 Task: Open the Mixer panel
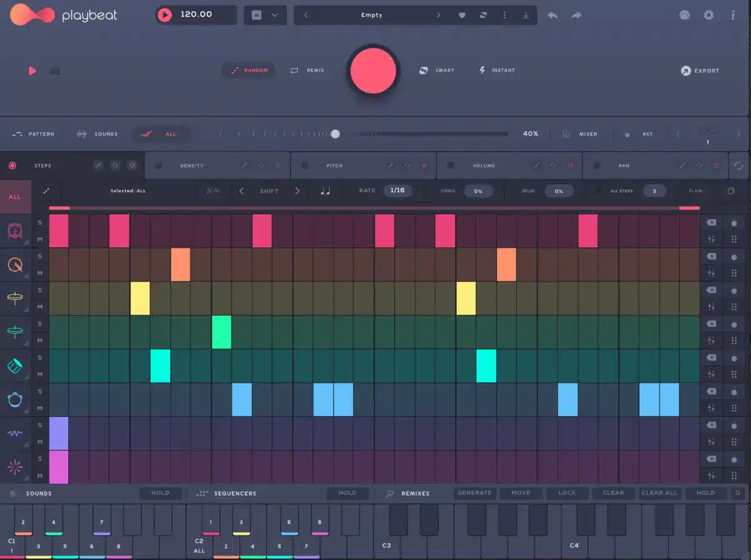click(588, 134)
